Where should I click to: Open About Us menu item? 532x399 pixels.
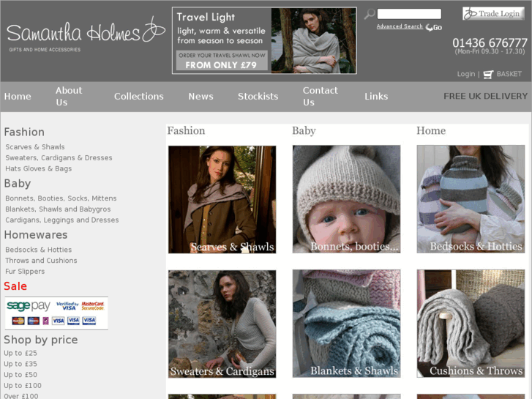point(69,97)
